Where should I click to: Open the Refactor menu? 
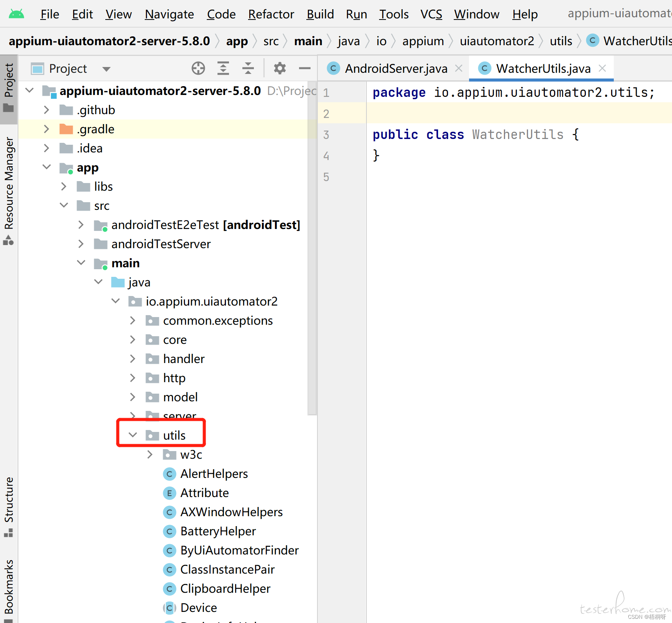[x=271, y=14]
